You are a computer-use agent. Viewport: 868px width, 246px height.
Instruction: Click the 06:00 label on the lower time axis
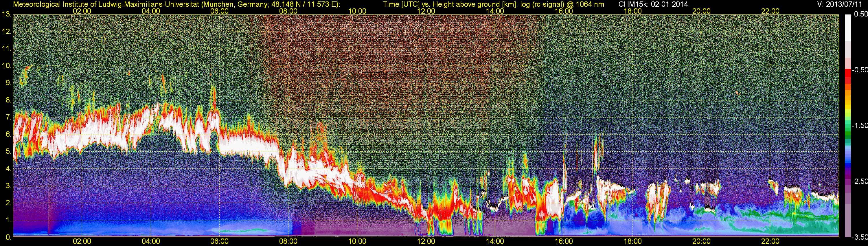[219, 242]
